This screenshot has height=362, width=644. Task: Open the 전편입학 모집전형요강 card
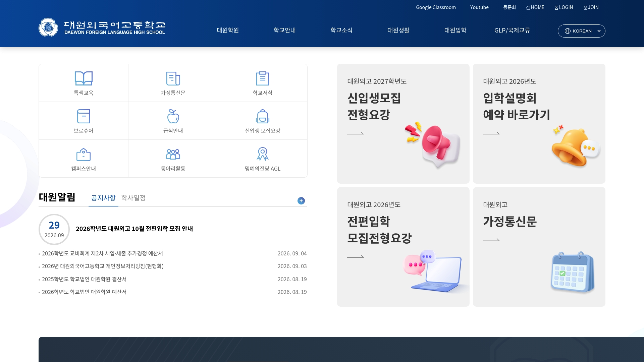click(x=403, y=247)
